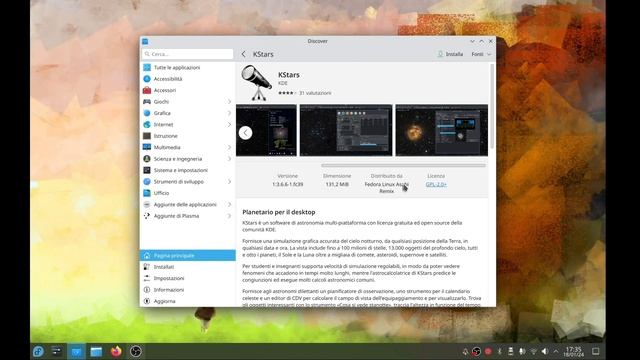This screenshot has height=360, width=640.
Task: Expand Strumenti di sviluppo subcategories arrow
Action: click(x=229, y=182)
